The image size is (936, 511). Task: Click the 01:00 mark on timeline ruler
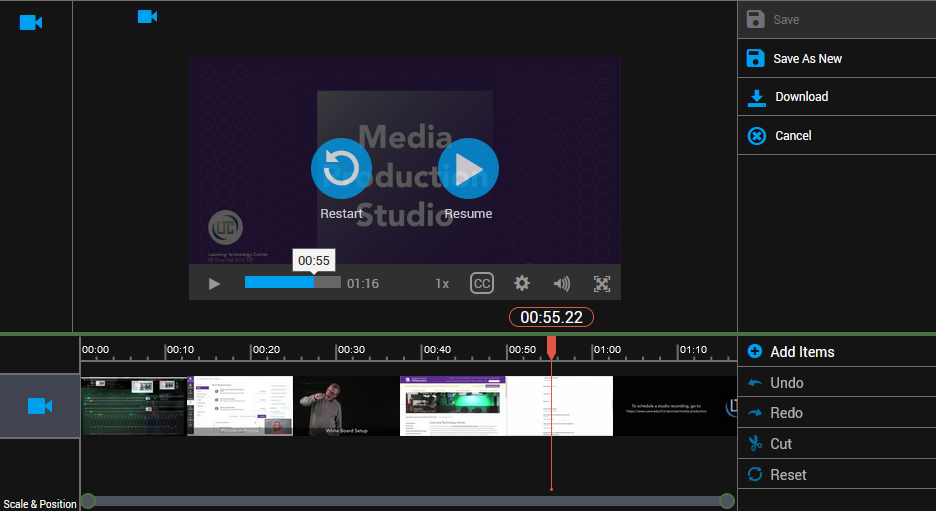click(607, 350)
